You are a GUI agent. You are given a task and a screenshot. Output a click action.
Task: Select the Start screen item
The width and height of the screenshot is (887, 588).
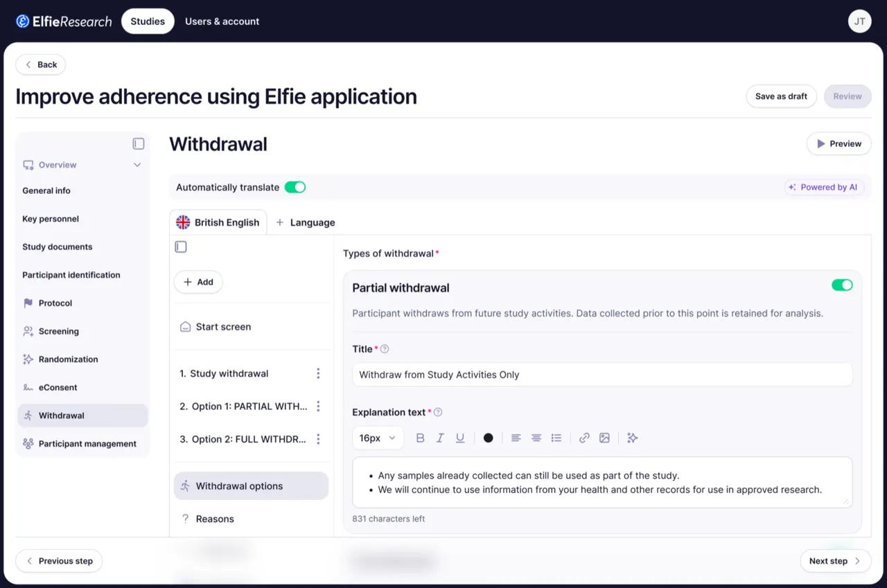click(251, 327)
